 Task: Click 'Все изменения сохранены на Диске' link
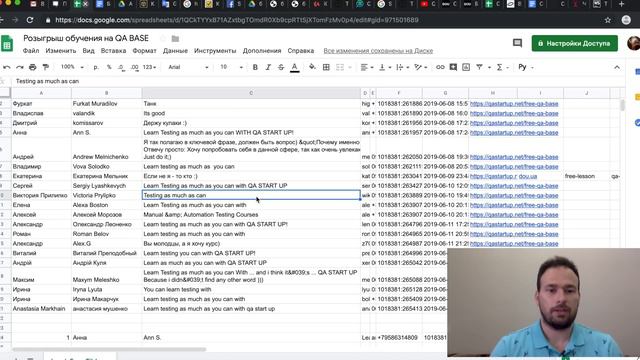click(x=378, y=51)
